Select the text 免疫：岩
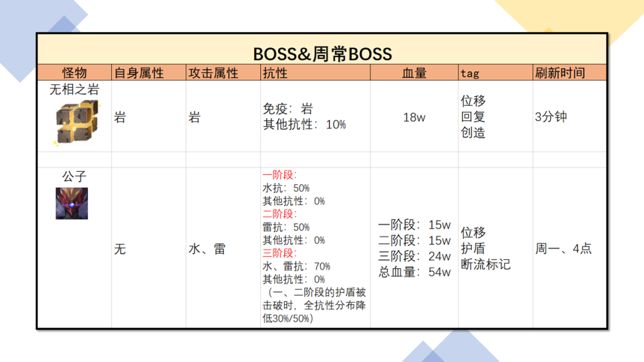The width and height of the screenshot is (644, 362). pyautogui.click(x=288, y=109)
